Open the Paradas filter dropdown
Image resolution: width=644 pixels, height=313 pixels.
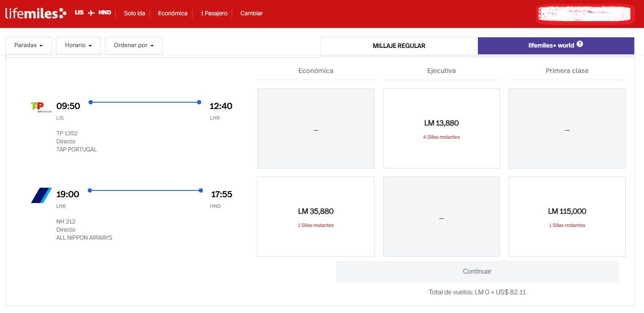click(x=28, y=45)
